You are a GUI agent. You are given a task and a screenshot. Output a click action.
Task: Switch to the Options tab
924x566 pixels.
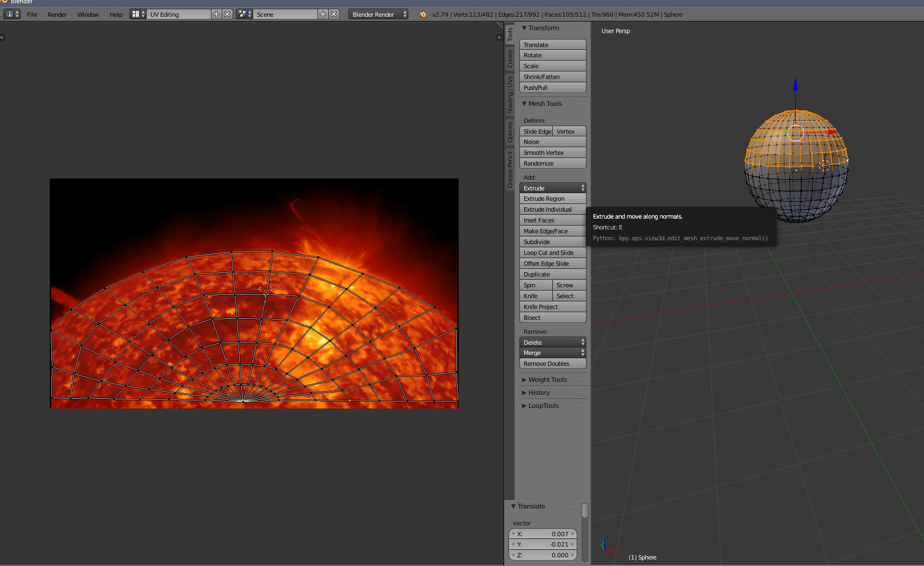(x=510, y=133)
